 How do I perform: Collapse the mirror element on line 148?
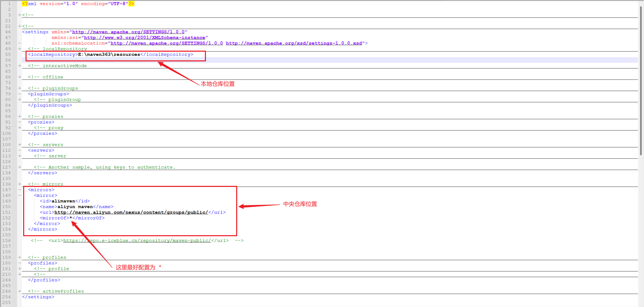pos(19,195)
